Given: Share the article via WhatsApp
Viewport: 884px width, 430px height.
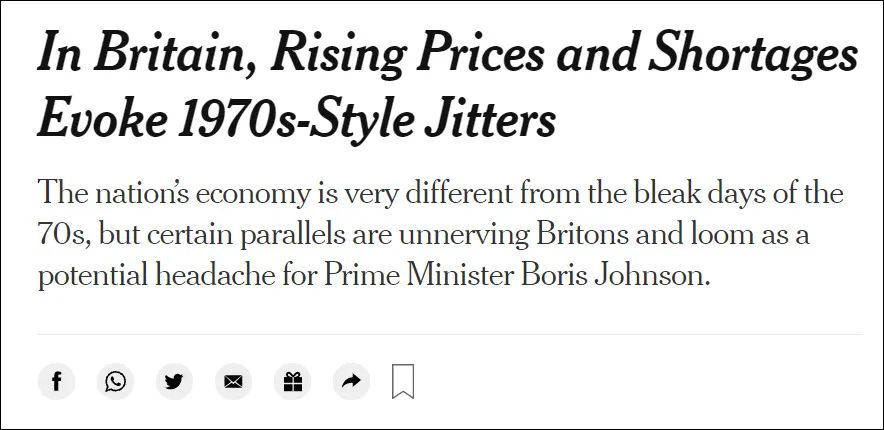Looking at the screenshot, I should coord(116,382).
